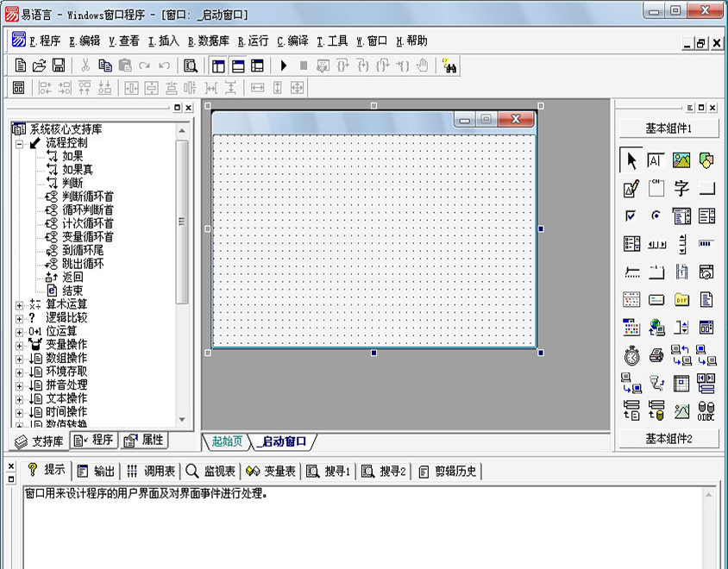Expand the 变量操作 tree node
The width and height of the screenshot is (728, 569).
point(19,346)
